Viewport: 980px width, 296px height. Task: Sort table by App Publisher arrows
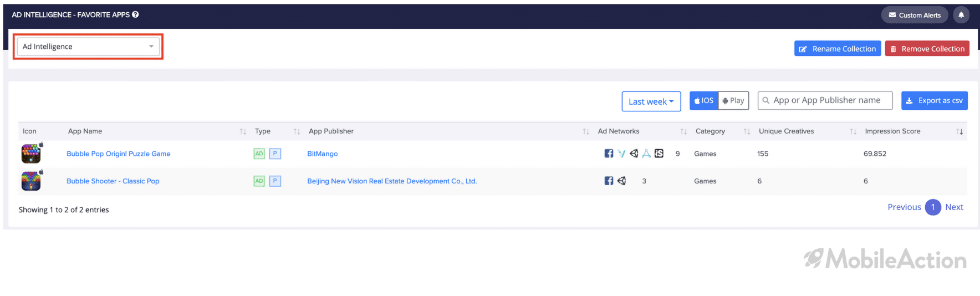tap(586, 131)
